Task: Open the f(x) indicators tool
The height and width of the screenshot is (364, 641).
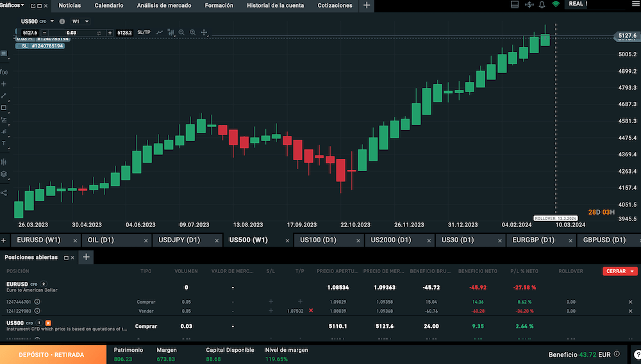Action: [4, 72]
